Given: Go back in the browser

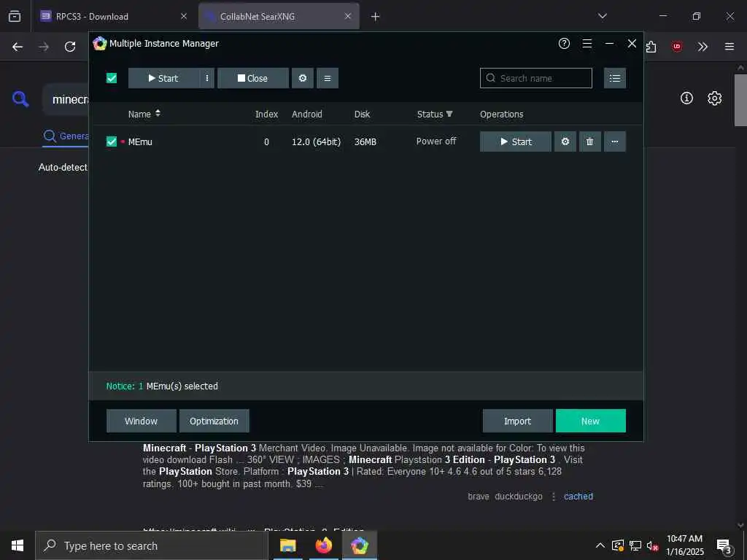Looking at the screenshot, I should 18,47.
